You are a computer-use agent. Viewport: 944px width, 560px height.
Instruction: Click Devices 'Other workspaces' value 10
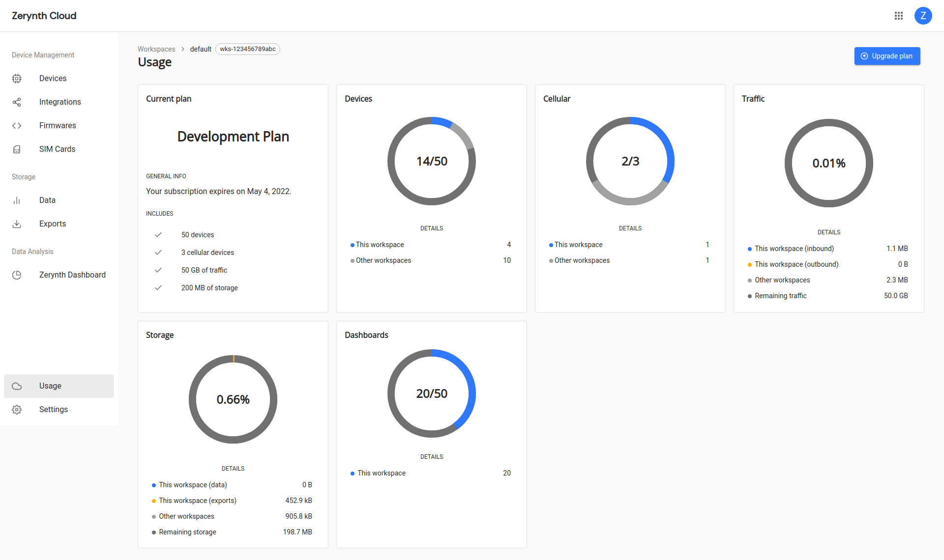[x=507, y=260]
